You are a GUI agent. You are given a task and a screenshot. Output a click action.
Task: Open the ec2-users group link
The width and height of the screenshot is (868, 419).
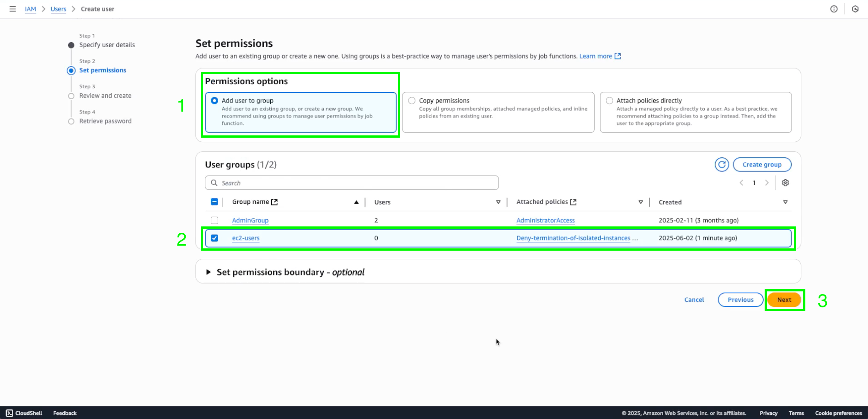click(246, 238)
